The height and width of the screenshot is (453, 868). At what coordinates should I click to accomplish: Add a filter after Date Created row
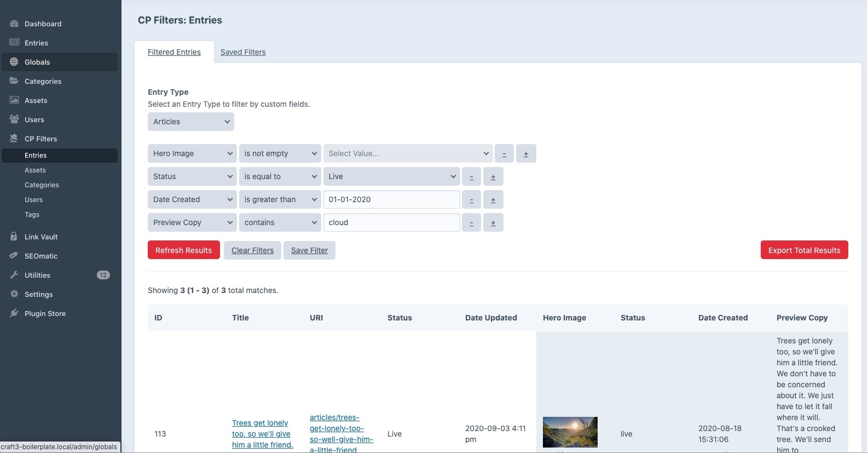click(493, 199)
